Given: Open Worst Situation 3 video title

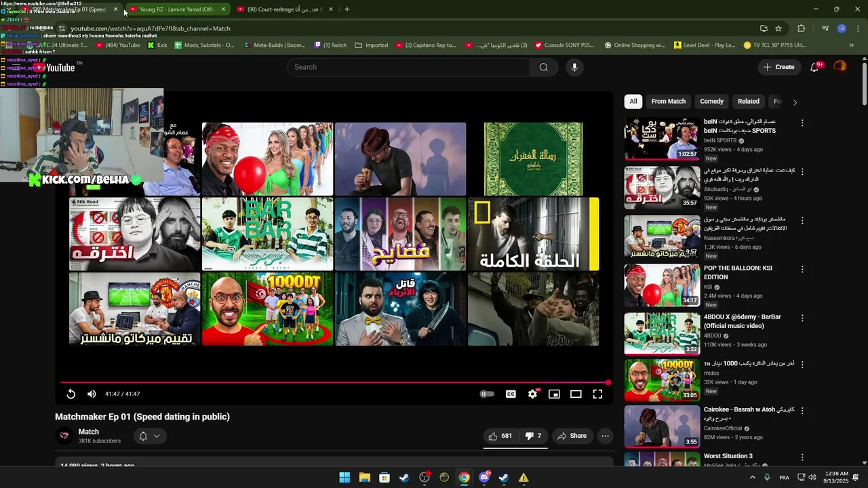Looking at the screenshot, I should coord(728,456).
